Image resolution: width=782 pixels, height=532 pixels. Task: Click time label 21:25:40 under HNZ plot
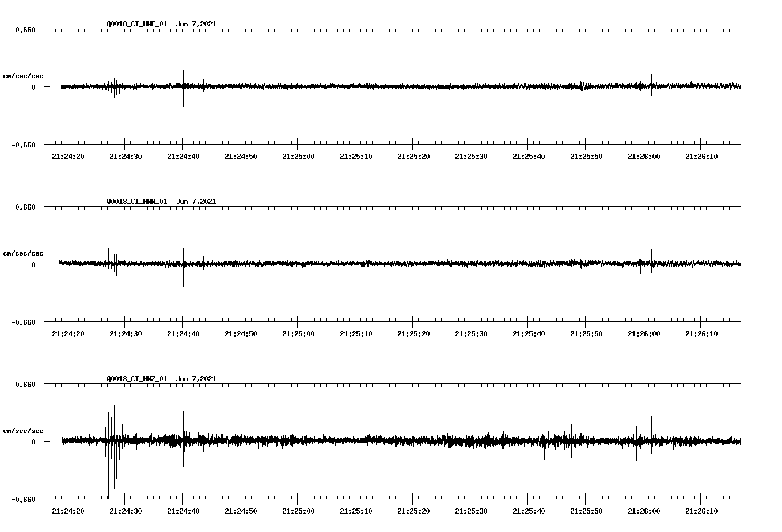point(529,511)
